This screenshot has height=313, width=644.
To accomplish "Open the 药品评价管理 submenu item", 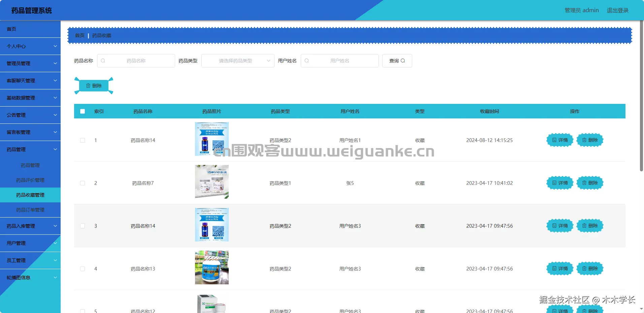I will point(30,180).
